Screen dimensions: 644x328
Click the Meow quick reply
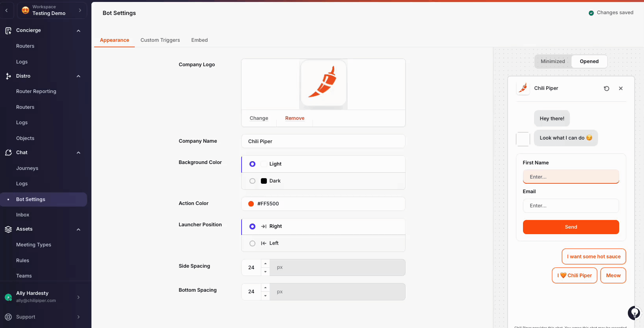coord(613,276)
